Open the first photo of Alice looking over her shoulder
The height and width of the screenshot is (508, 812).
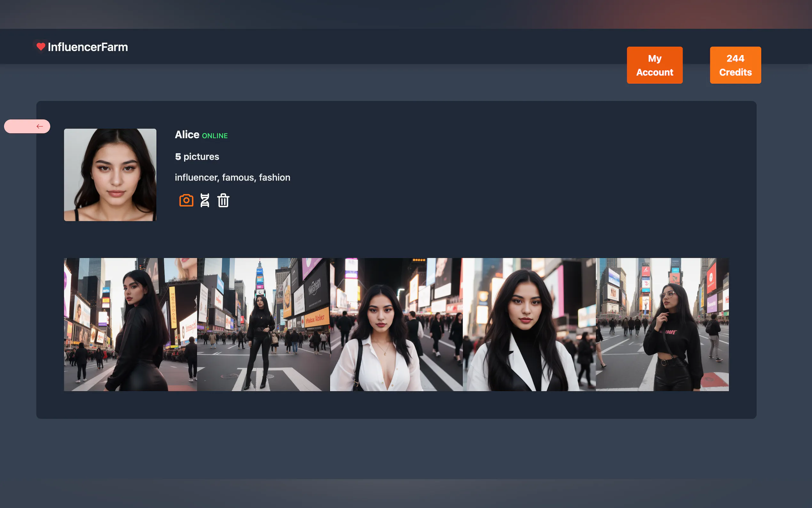(x=130, y=324)
